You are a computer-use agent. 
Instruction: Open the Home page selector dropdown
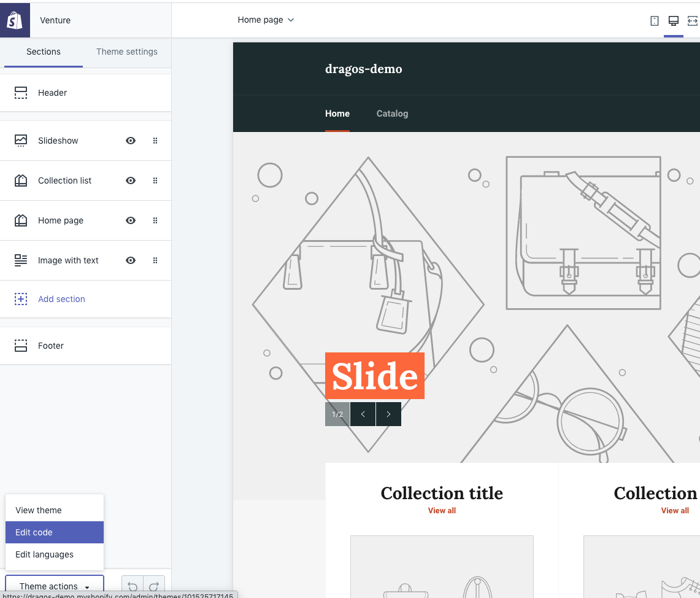coord(266,20)
